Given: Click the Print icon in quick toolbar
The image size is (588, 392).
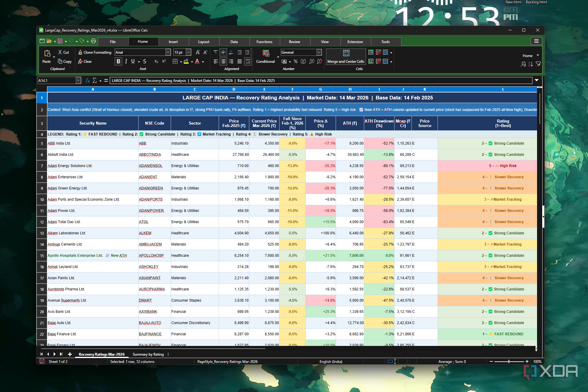Looking at the screenshot, I should (x=93, y=41).
